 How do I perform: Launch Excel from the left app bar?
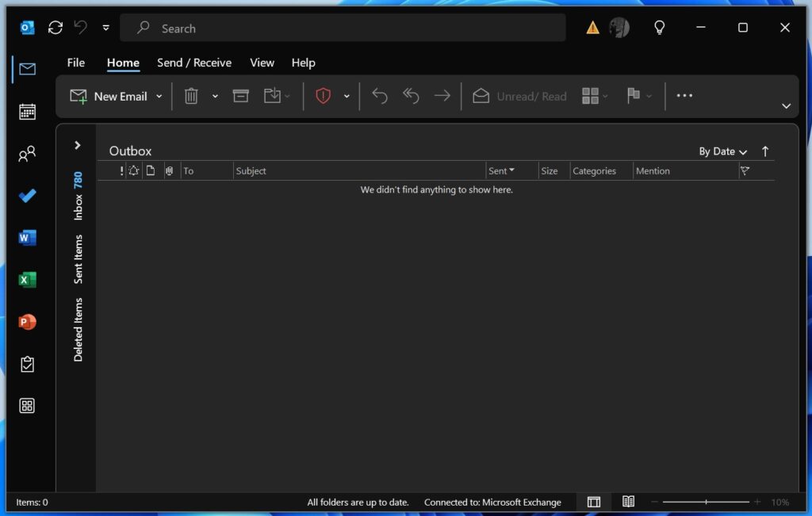[27, 280]
